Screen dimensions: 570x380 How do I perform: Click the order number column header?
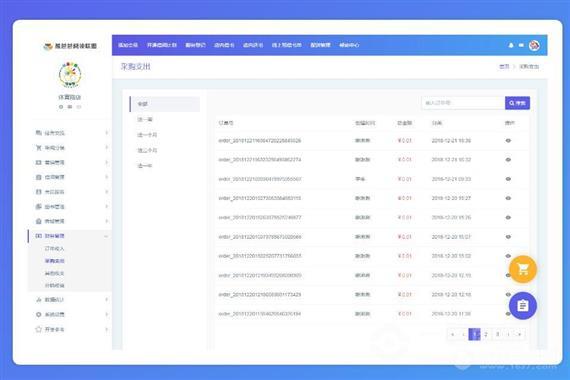pos(226,123)
